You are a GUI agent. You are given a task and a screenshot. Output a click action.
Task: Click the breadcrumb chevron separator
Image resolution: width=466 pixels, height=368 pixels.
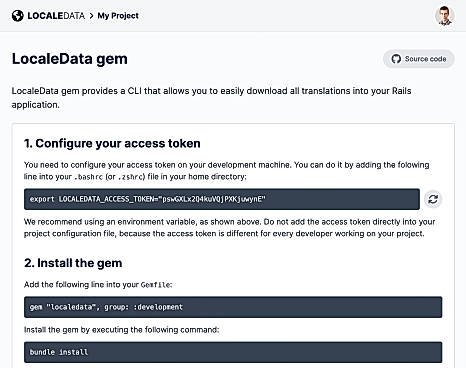[91, 16]
